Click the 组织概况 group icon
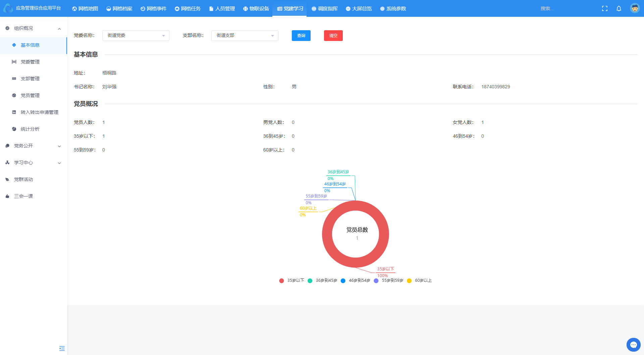 [x=7, y=28]
